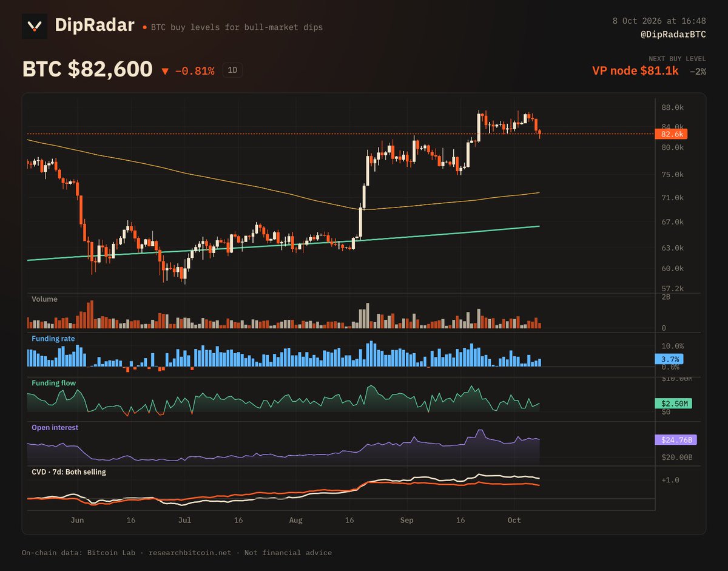Select the "Funding flow" panel label
728x571 pixels.
[x=53, y=383]
